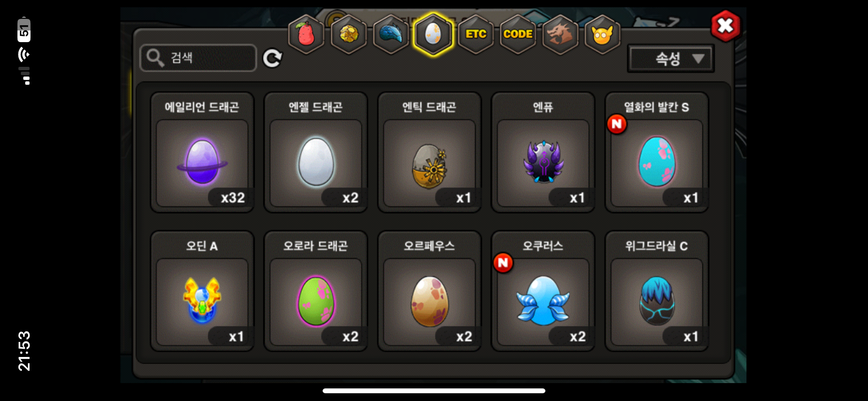Open the fruit food category tab
868x401 pixels.
pos(306,34)
